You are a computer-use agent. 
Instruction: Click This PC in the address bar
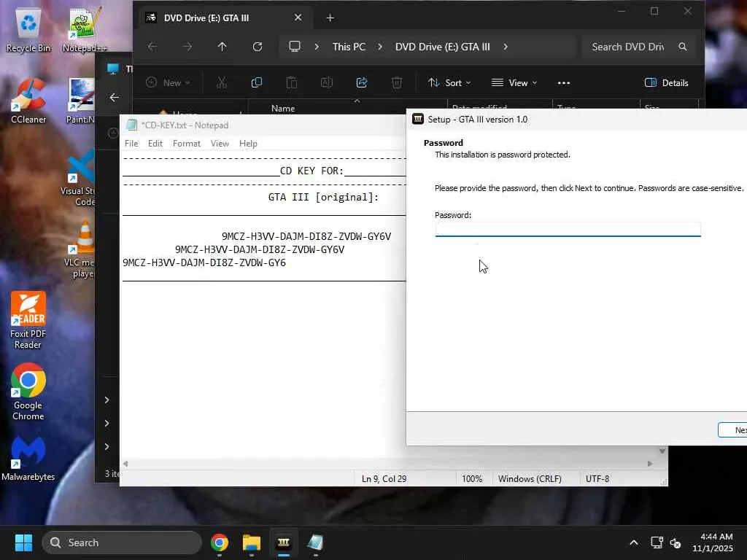point(349,47)
